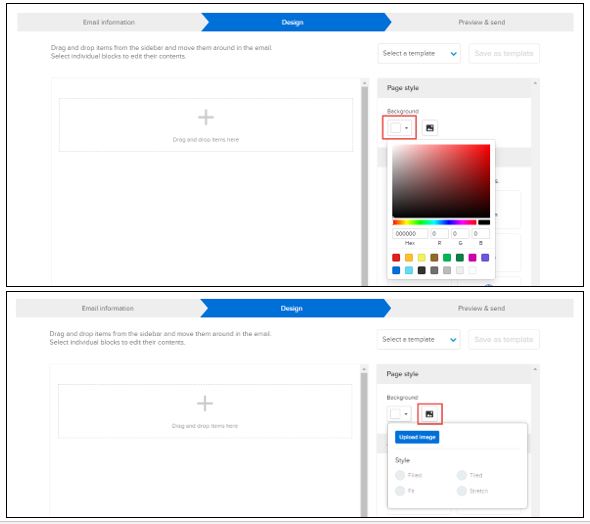Collapse Page style panel above the color picker
Image resolution: width=590 pixels, height=524 pixels.
pos(535,83)
